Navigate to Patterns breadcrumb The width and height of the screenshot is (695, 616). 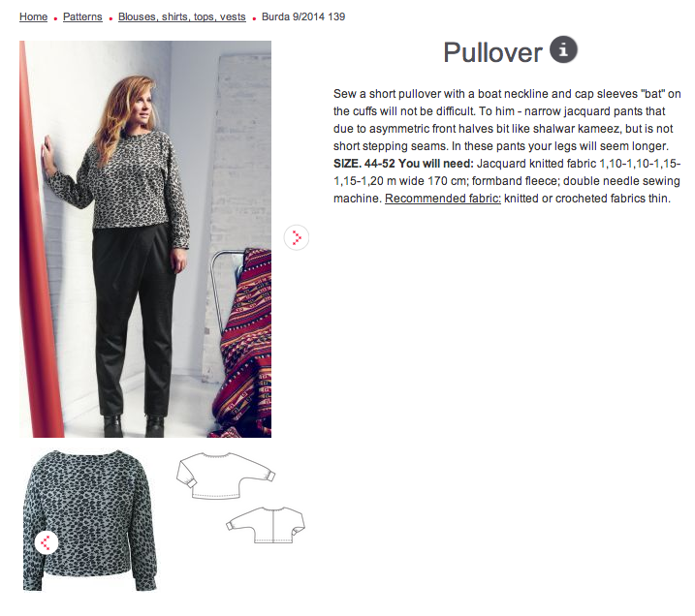pos(82,16)
